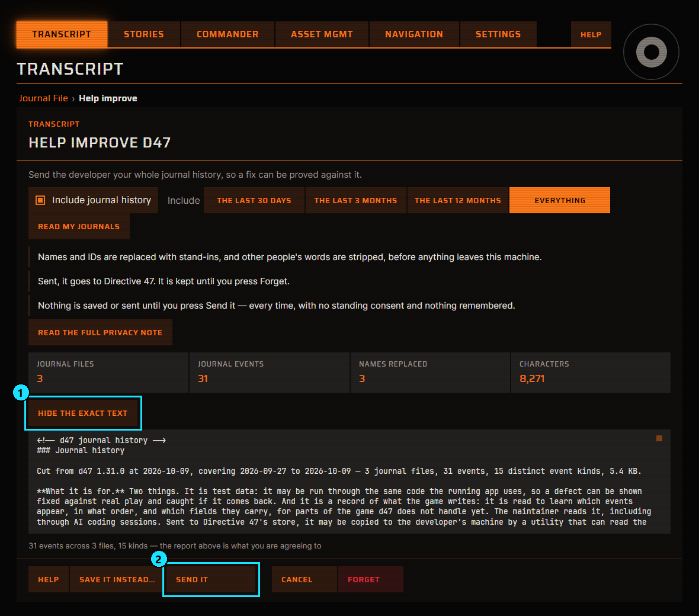Image resolution: width=699 pixels, height=616 pixels.
Task: Open the Settings tab
Action: (498, 34)
